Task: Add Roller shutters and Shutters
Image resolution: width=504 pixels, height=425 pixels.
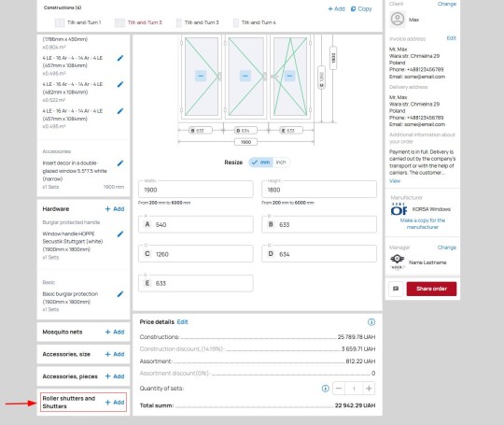Action: click(115, 403)
